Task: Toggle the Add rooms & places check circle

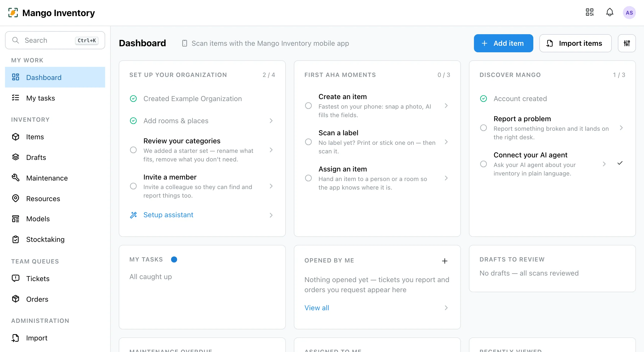Action: 133,121
